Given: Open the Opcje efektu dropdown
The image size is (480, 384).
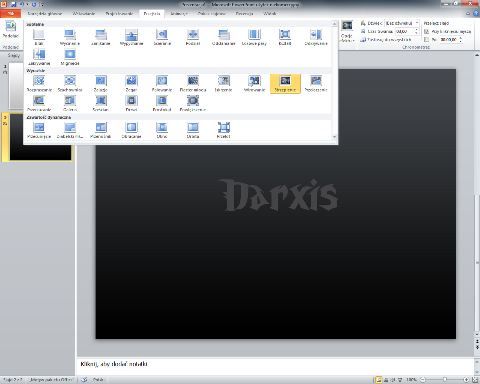Looking at the screenshot, I should [x=347, y=31].
